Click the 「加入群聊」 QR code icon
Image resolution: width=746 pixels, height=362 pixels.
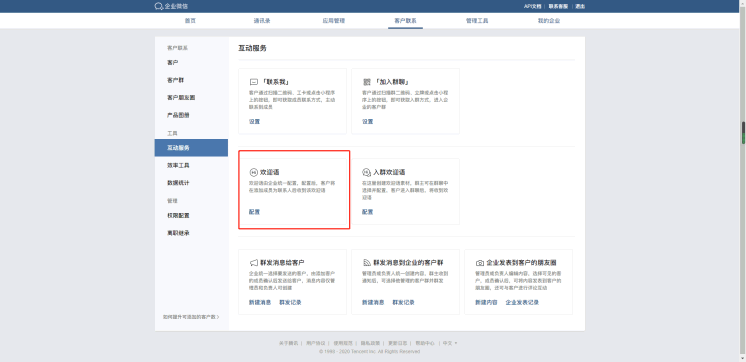(x=367, y=82)
